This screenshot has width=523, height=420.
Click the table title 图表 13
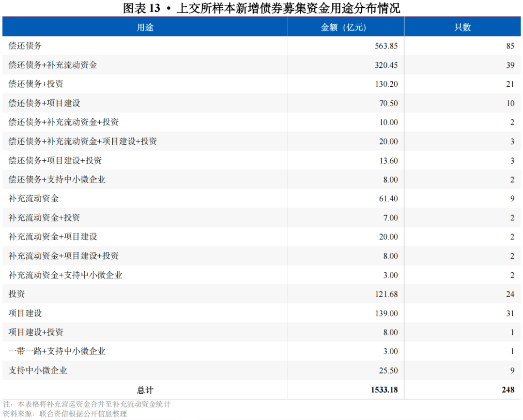coord(261,8)
